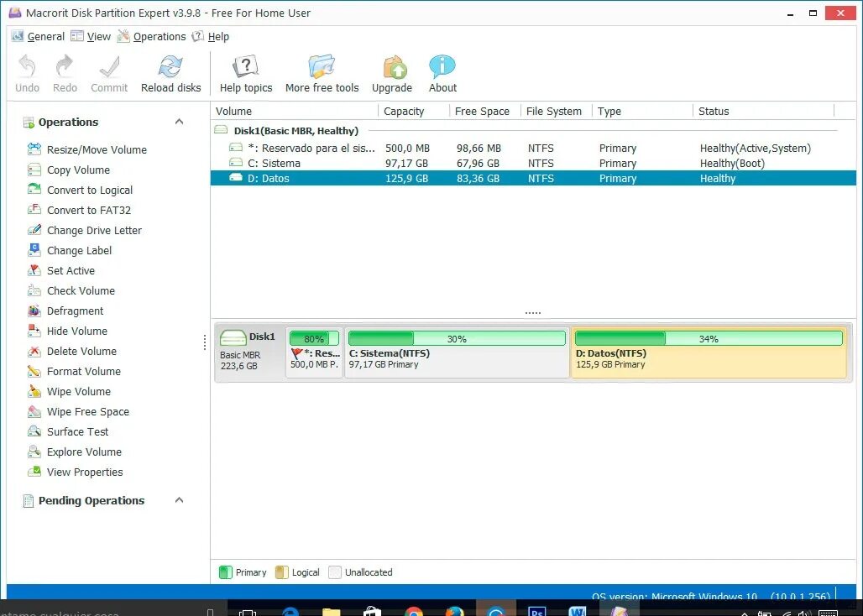Viewport: 863px width, 616px height.
Task: Open the About dialog icon
Action: tap(442, 66)
